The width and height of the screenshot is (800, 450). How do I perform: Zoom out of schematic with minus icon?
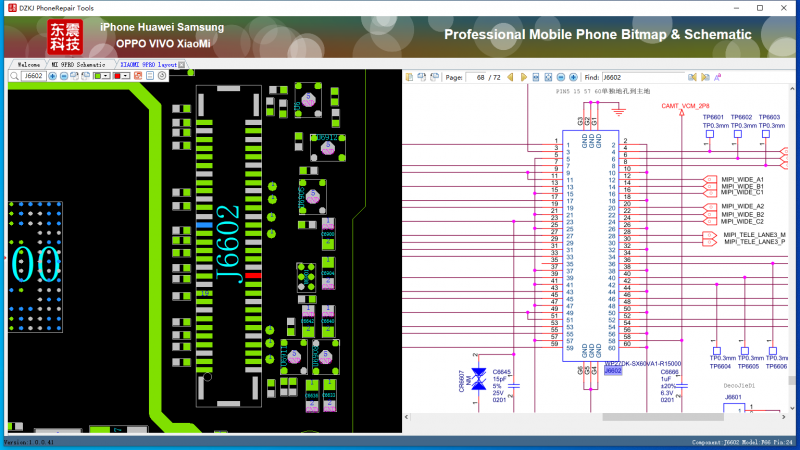coord(561,77)
